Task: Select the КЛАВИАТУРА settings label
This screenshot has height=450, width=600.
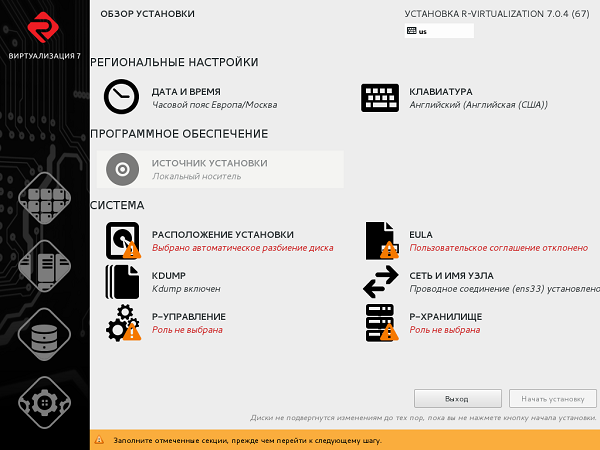Action: (440, 91)
